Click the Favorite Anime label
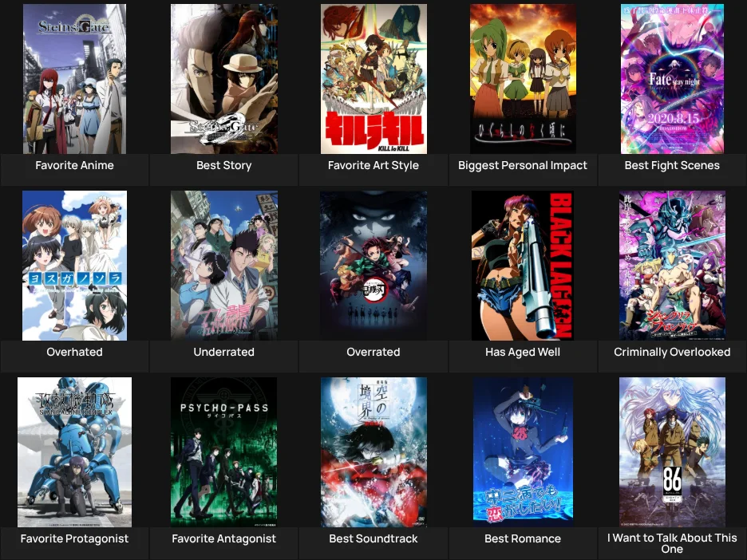This screenshot has height=560, width=747. coord(75,165)
